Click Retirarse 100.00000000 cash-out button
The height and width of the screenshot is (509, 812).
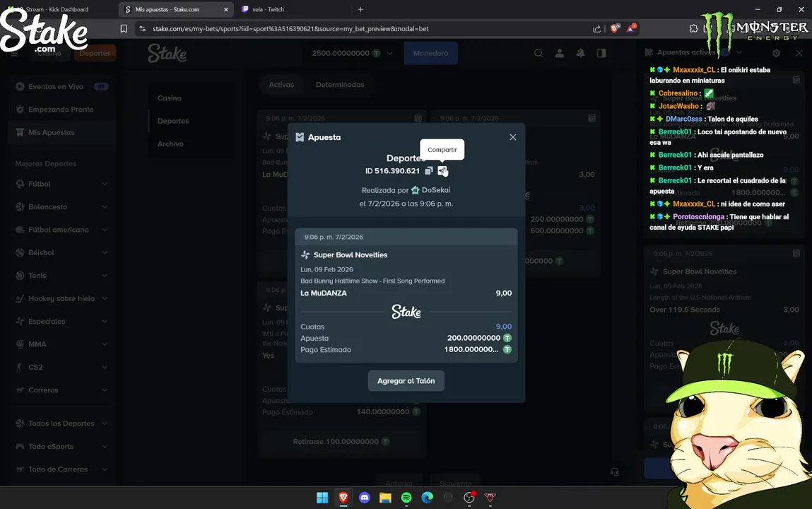pyautogui.click(x=341, y=442)
